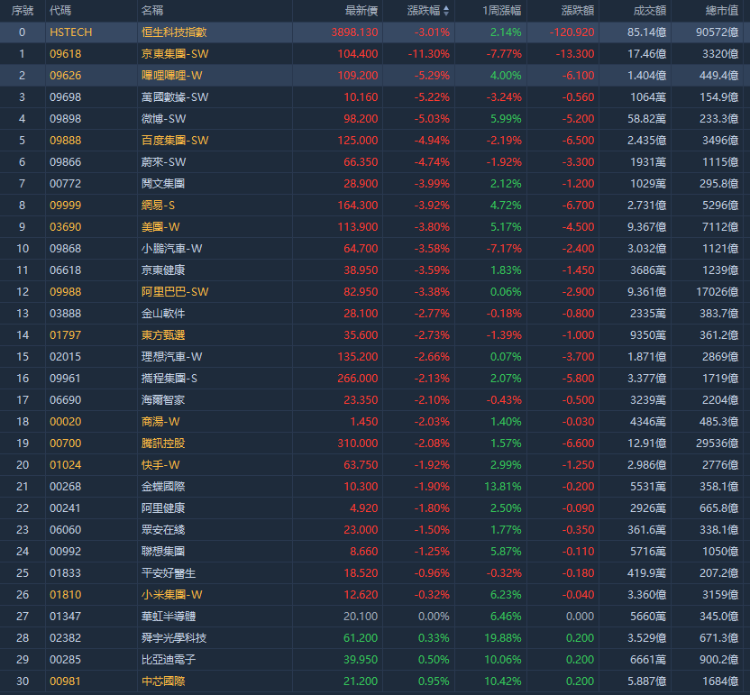Select stock code 00981
750x695 pixels.
tap(66, 681)
